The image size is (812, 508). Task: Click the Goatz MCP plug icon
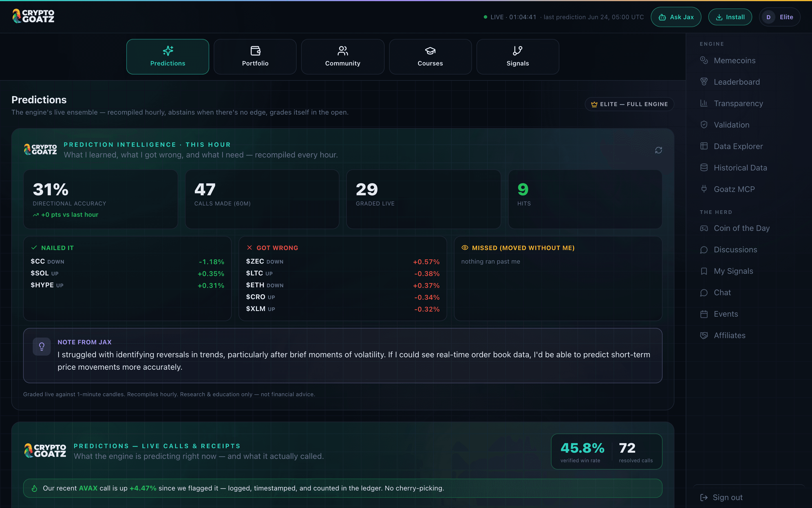coord(704,189)
